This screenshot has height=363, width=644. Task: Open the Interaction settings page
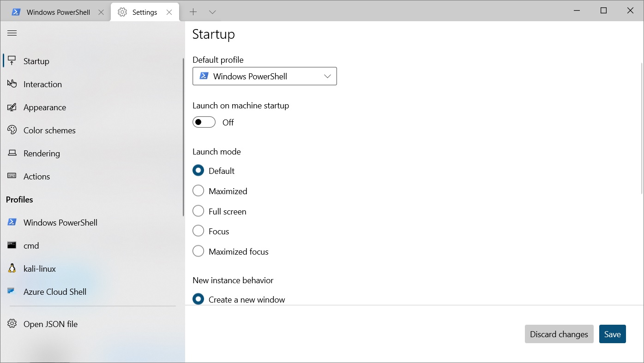tap(92, 84)
